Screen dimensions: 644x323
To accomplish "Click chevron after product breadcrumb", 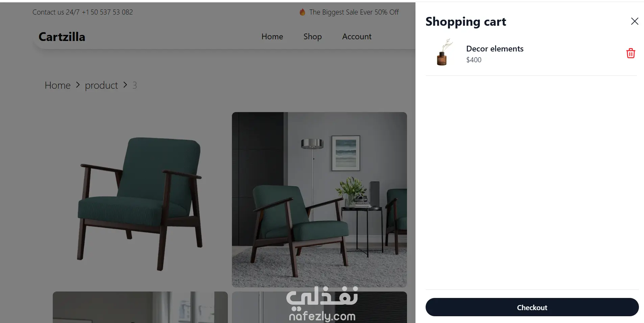I will 125,85.
